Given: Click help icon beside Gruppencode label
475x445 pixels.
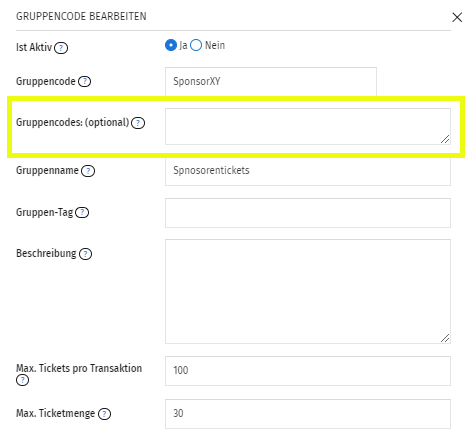Looking at the screenshot, I should coord(84,81).
